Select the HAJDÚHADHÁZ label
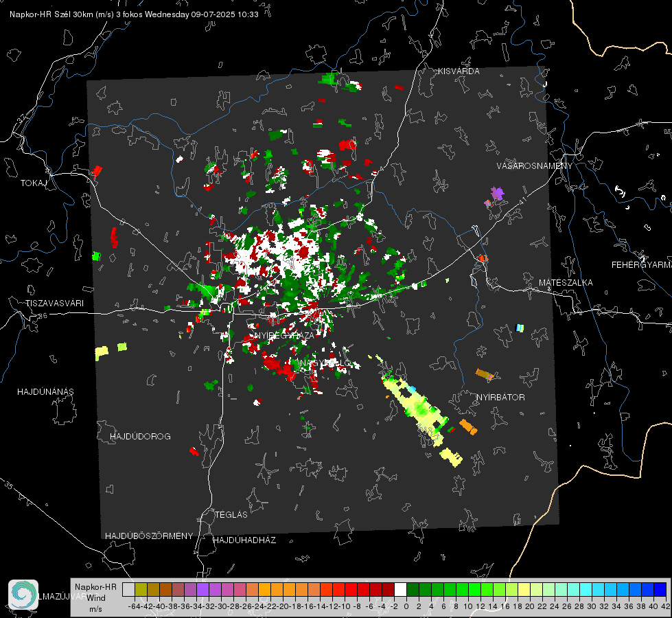Viewport: 672px width, 618px height. (244, 540)
